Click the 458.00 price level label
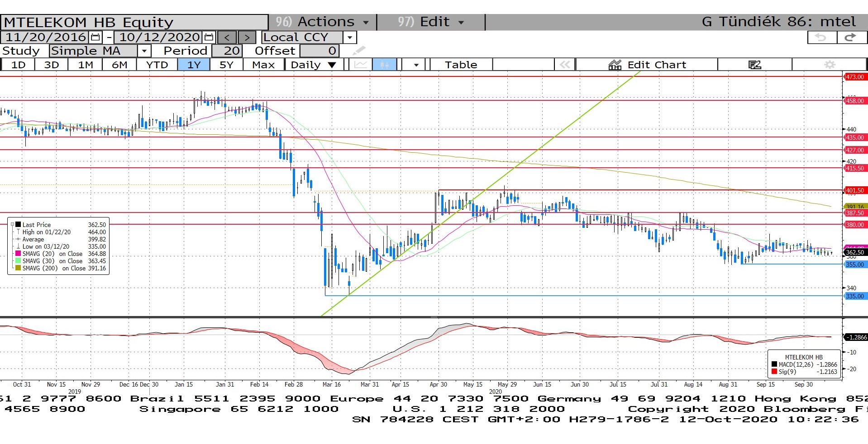Viewport: 868px width, 444px height. 855,101
